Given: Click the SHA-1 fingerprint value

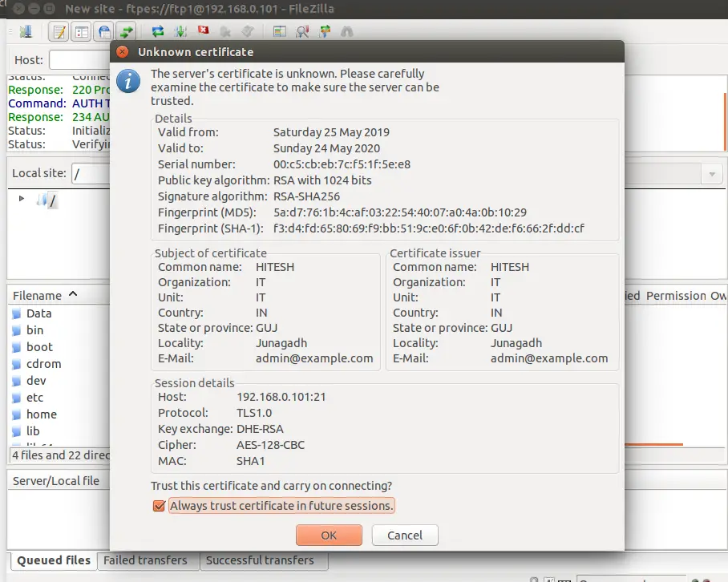Looking at the screenshot, I should click(428, 228).
